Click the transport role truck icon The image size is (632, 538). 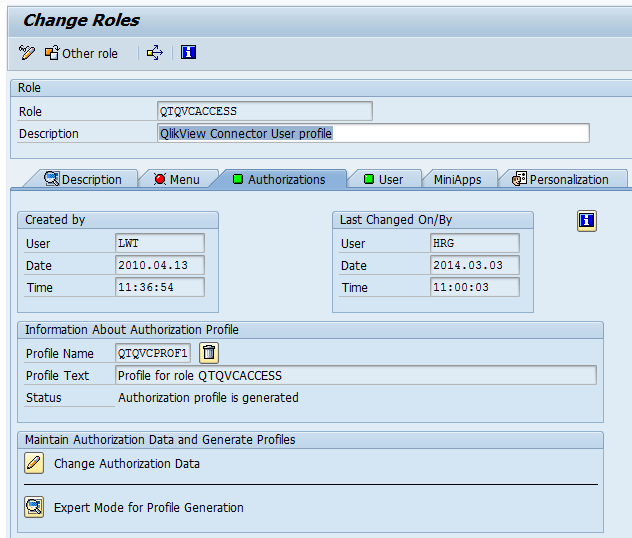(155, 53)
